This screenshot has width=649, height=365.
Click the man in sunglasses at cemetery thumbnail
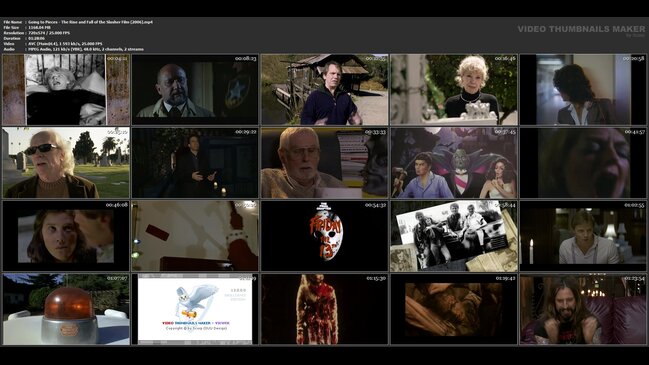[66, 163]
